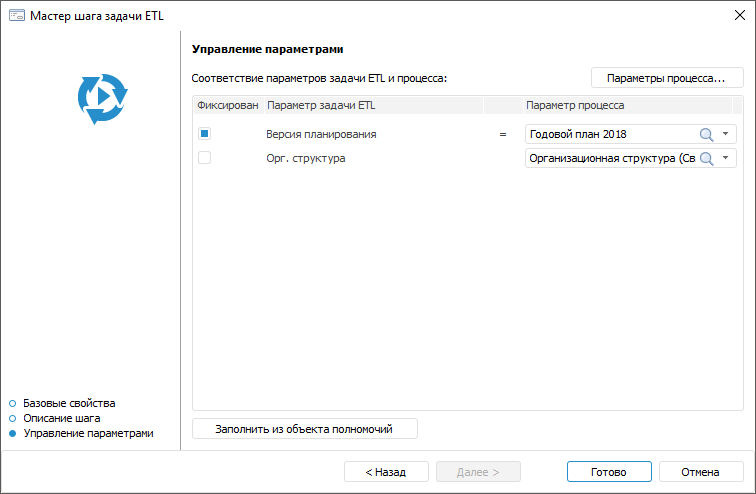Click the ETL wizard title bar icon
This screenshot has height=494, width=756.
[16, 16]
